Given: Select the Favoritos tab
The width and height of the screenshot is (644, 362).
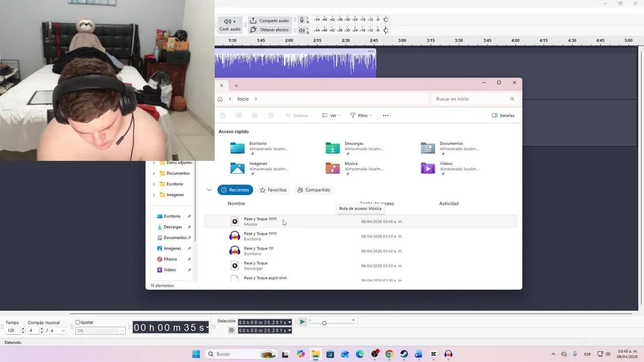Looking at the screenshot, I should coord(273,190).
